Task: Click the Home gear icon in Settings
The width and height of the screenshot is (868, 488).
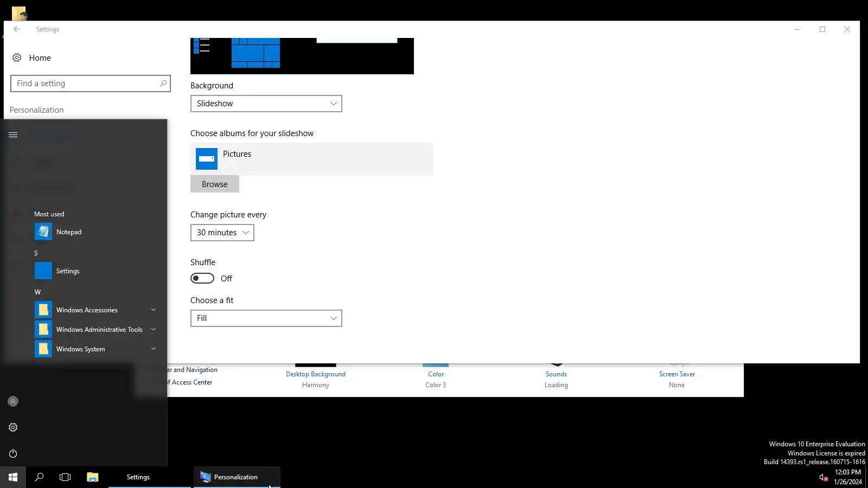Action: (x=17, y=57)
